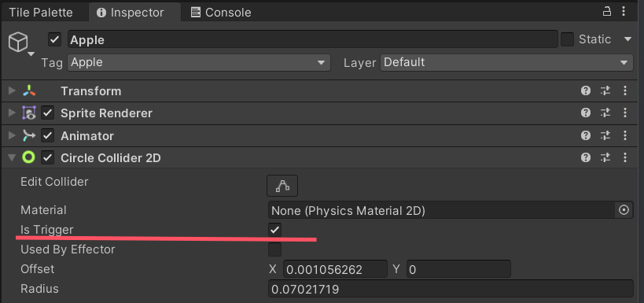Open Transform component help reference

(586, 91)
